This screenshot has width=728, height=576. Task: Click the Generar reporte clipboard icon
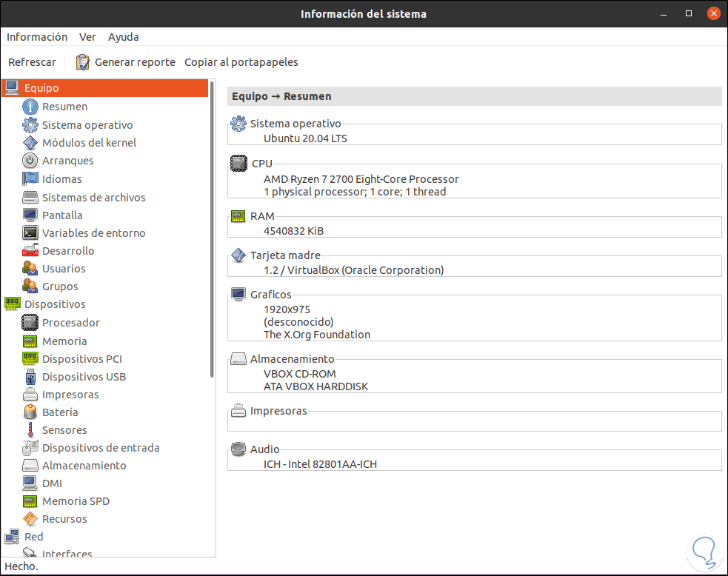tap(83, 62)
